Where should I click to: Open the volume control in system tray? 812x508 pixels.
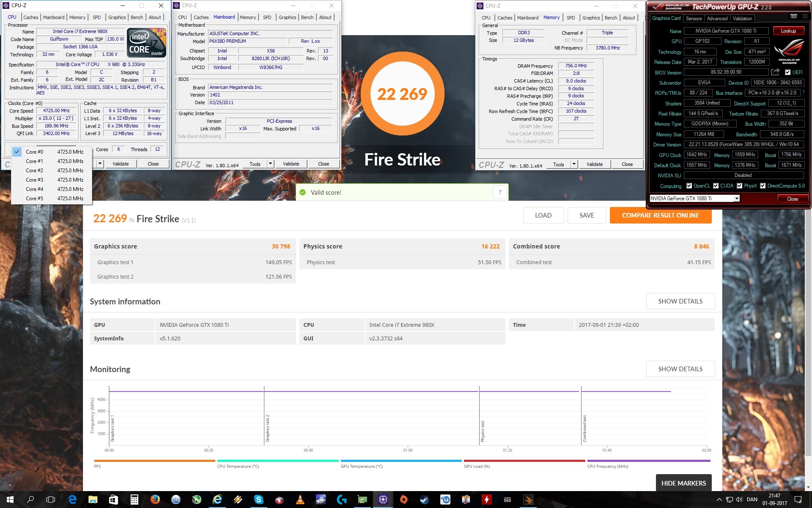click(x=739, y=500)
